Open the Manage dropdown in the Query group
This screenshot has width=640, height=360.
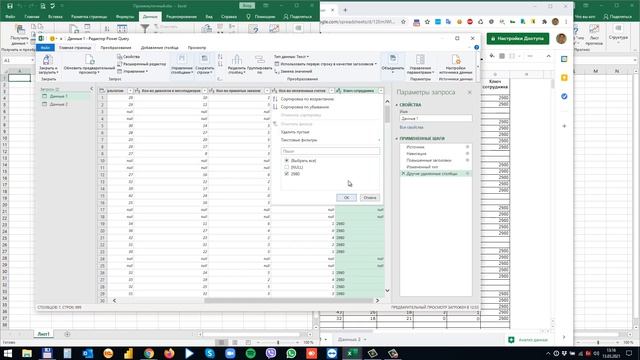pyautogui.click(x=133, y=71)
